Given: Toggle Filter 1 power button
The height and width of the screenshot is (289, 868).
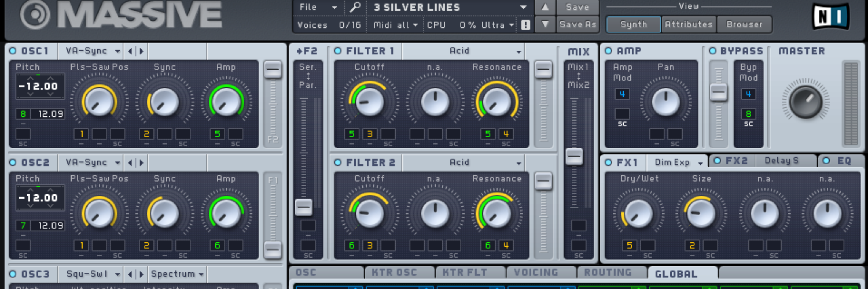Looking at the screenshot, I should [x=338, y=51].
